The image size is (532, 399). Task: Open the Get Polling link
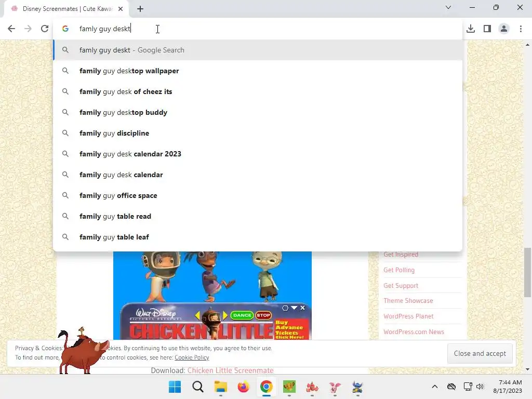tap(399, 270)
